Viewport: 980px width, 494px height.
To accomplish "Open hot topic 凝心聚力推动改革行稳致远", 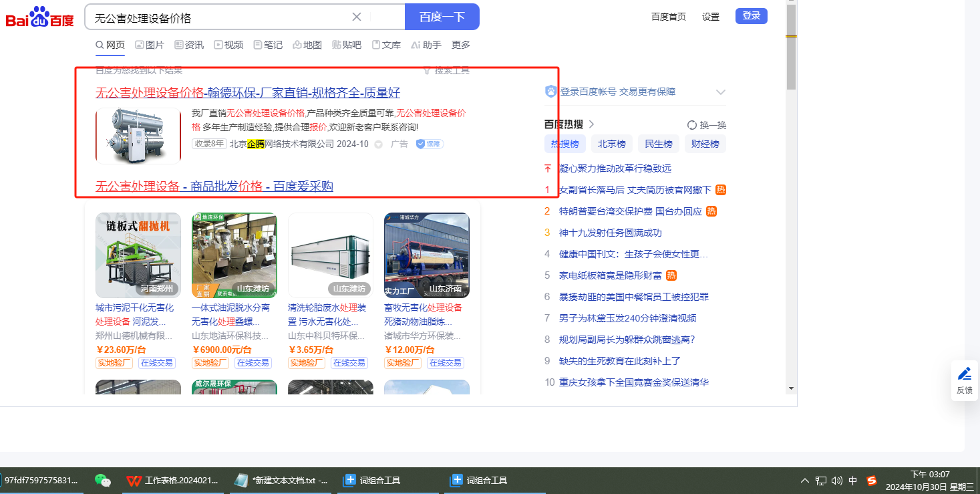I will 615,168.
